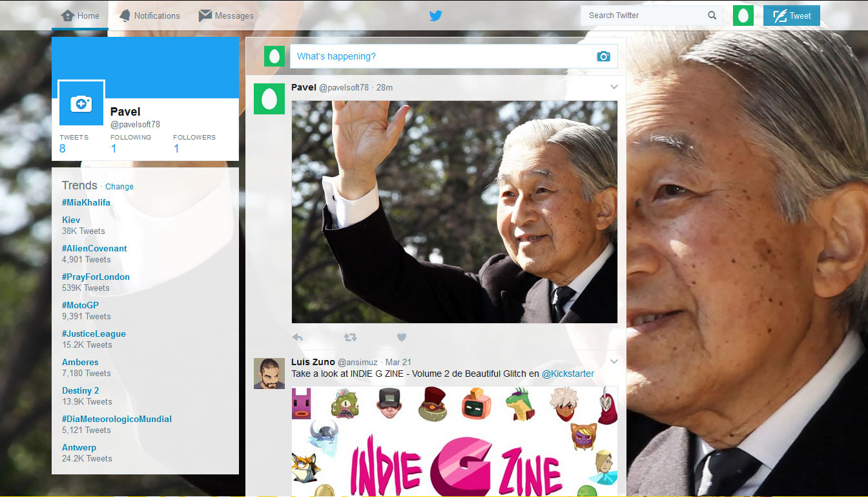Add a photo with the compose camera icon

tap(603, 56)
